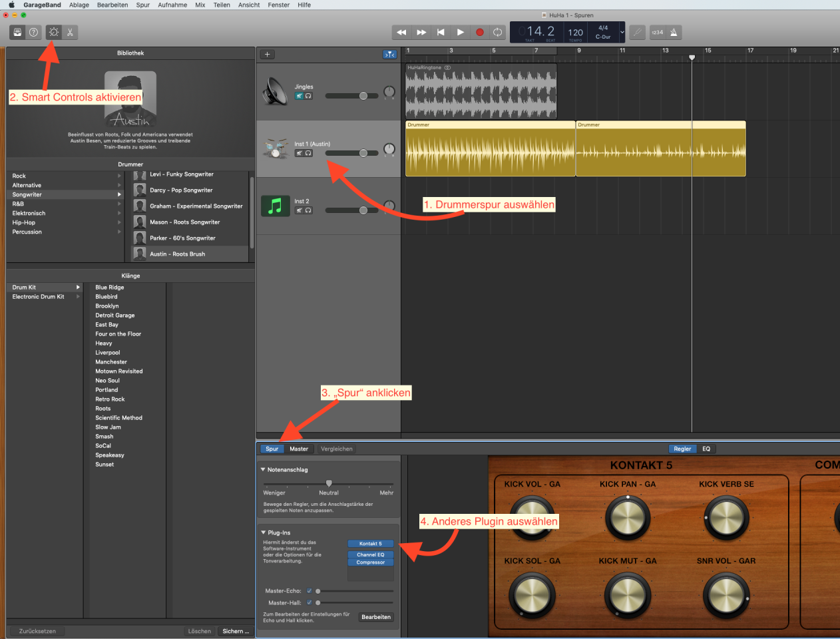Select drummer Darcy - Pop Songwriter

tap(190, 190)
